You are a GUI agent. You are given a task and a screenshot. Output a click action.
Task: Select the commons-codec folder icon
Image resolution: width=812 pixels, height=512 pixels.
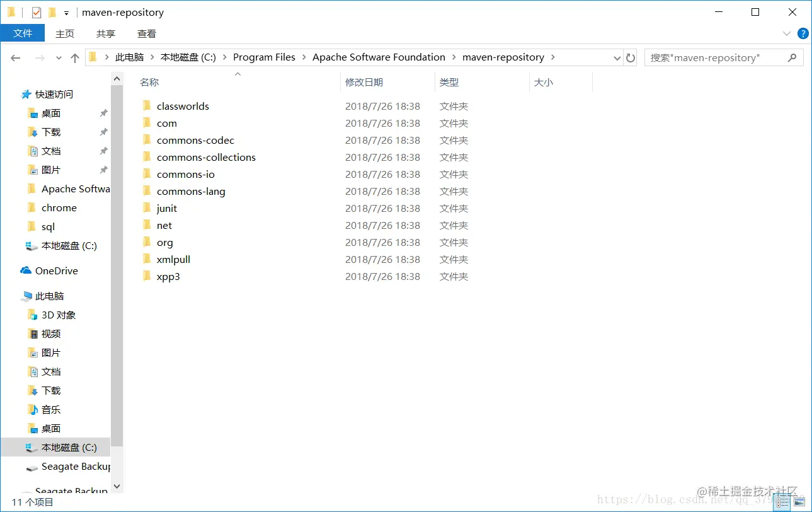click(x=147, y=139)
